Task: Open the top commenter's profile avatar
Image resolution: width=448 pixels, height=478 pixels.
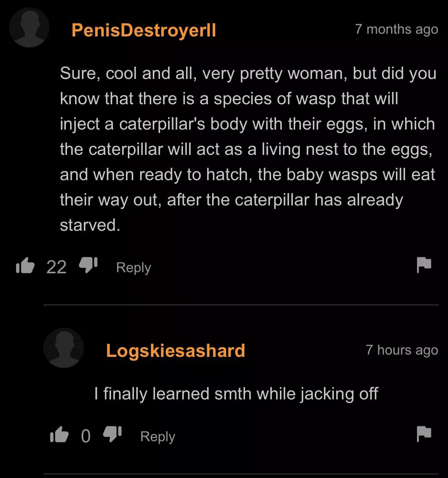Action: (x=29, y=28)
